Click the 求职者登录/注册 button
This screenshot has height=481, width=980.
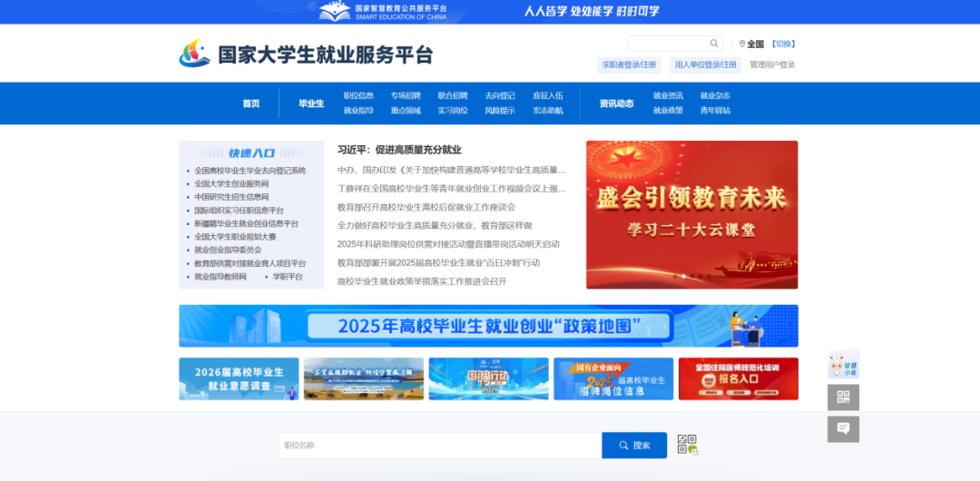pos(628,64)
